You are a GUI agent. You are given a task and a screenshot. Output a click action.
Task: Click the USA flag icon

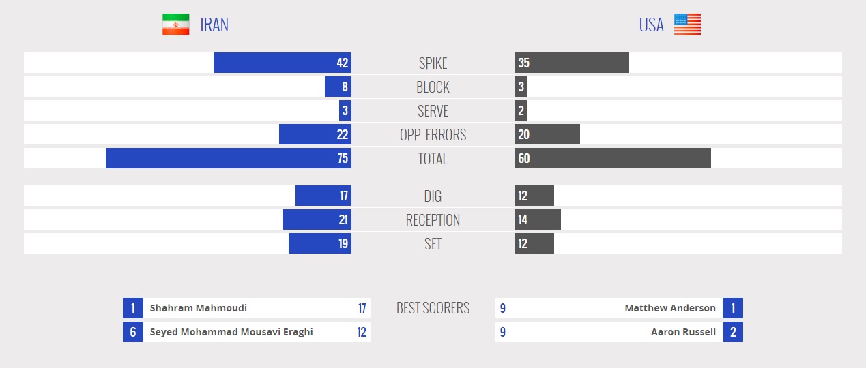687,25
